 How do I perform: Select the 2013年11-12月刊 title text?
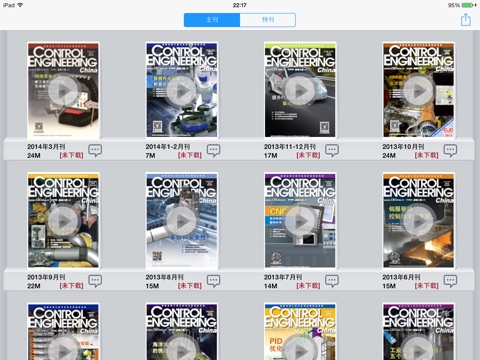(290, 147)
